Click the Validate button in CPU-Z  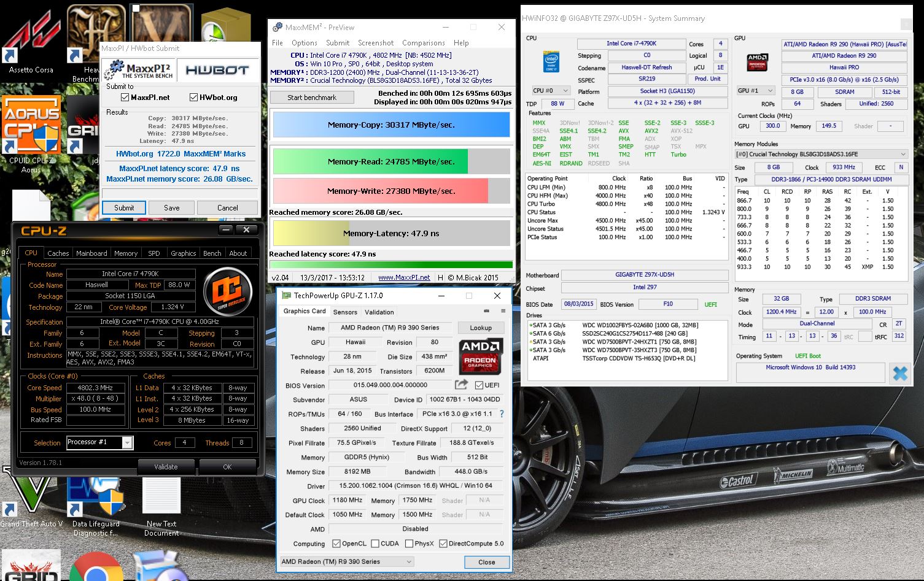(166, 466)
